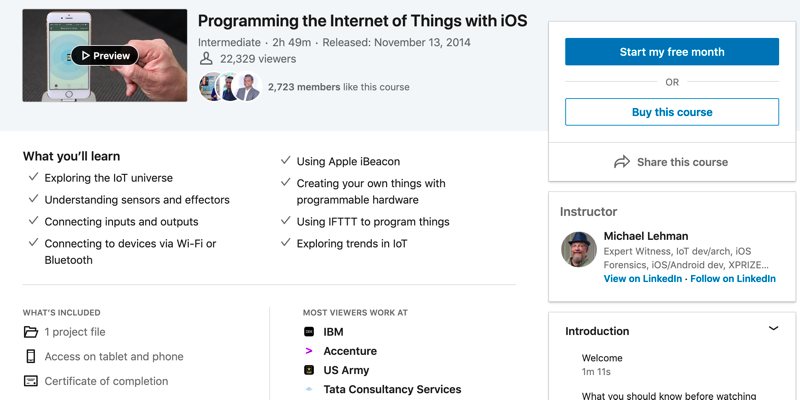Click View on LinkedIn link
The image size is (800, 400).
[642, 279]
